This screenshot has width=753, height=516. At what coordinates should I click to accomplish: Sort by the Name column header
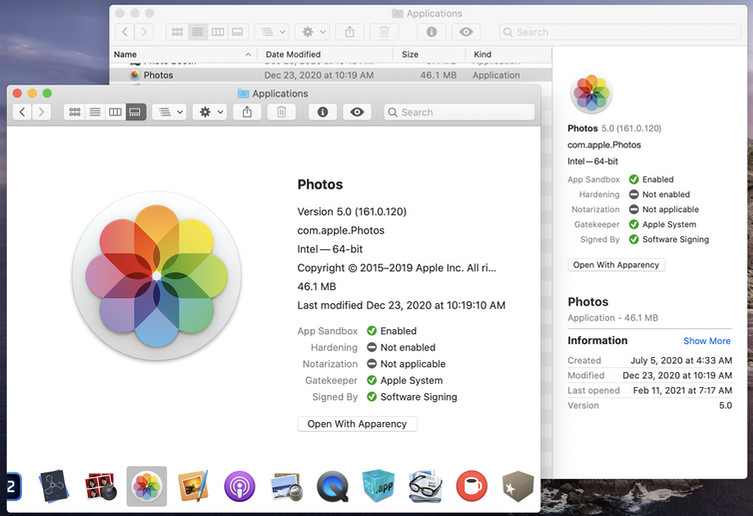click(x=182, y=54)
